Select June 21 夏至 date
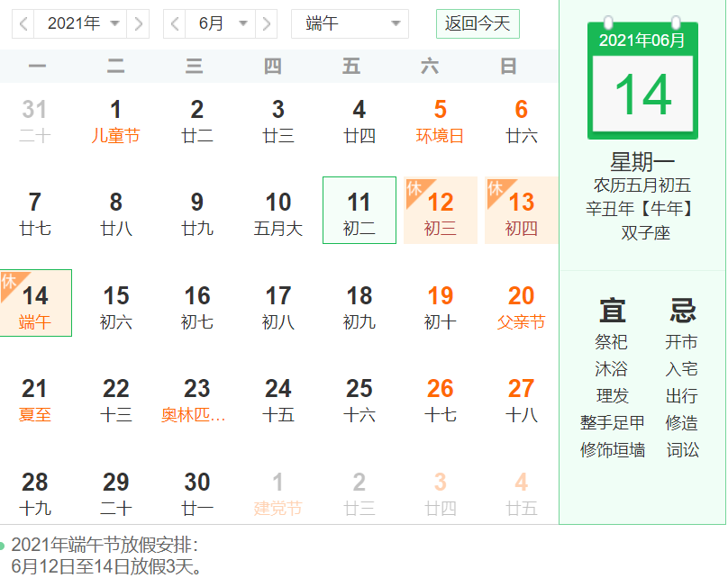 [x=35, y=400]
